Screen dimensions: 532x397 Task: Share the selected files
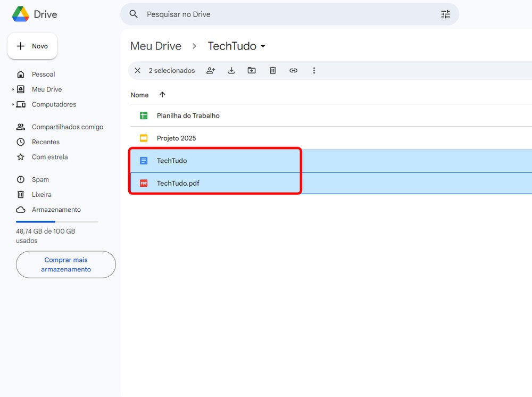click(211, 70)
